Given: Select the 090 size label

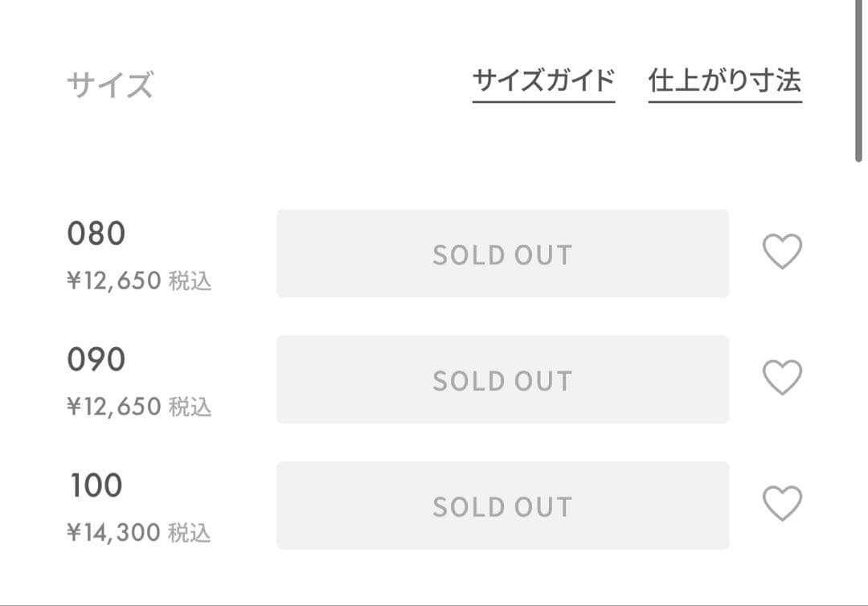Looking at the screenshot, I should [x=96, y=360].
